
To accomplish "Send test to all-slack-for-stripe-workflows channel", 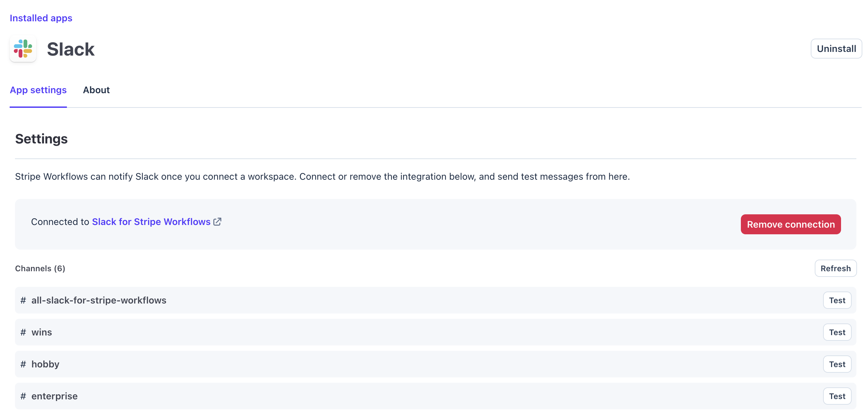I will click(x=837, y=301).
